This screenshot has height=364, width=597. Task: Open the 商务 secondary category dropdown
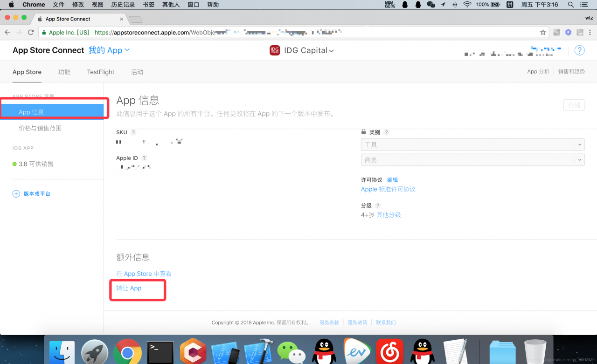pyautogui.click(x=472, y=160)
